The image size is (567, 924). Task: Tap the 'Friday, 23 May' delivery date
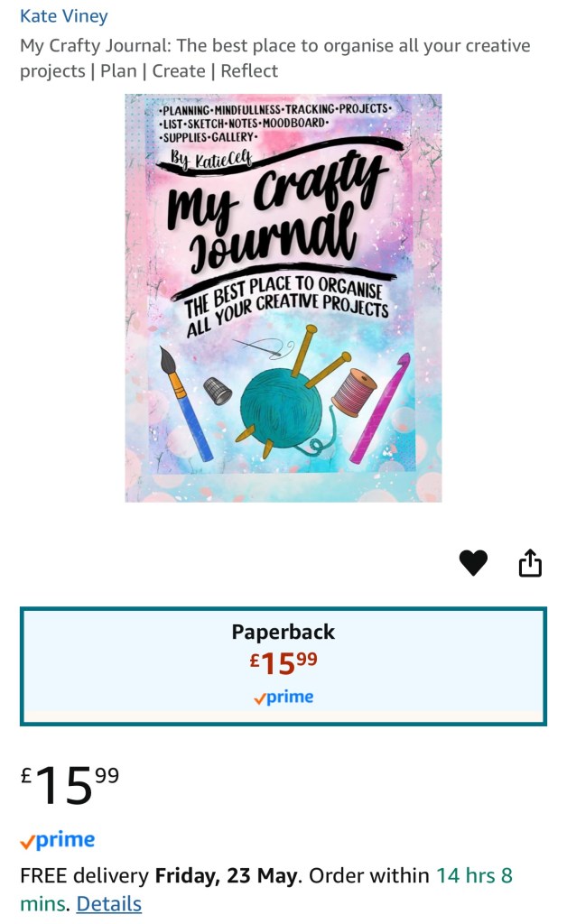(x=228, y=875)
